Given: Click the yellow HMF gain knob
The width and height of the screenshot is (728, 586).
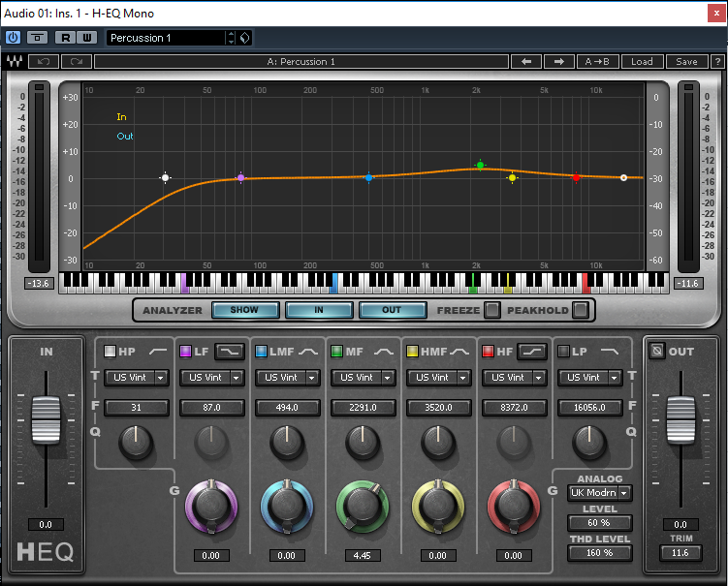Looking at the screenshot, I should 438,507.
